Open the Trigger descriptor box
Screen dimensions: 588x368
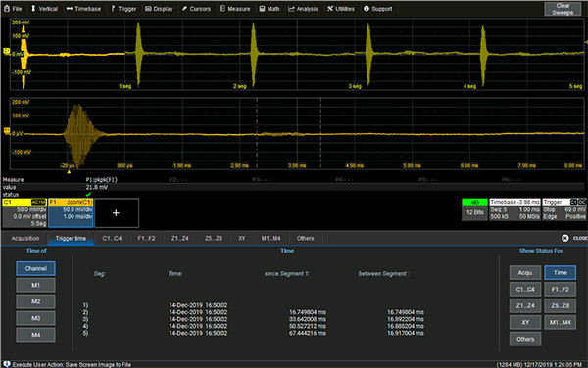coord(564,209)
